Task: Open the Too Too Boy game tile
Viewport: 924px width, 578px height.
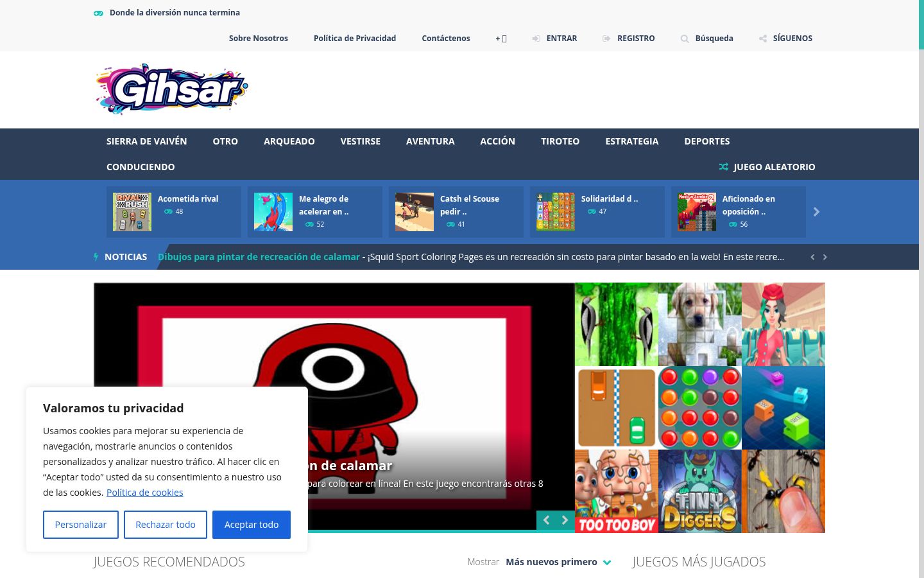Action: 617,491
